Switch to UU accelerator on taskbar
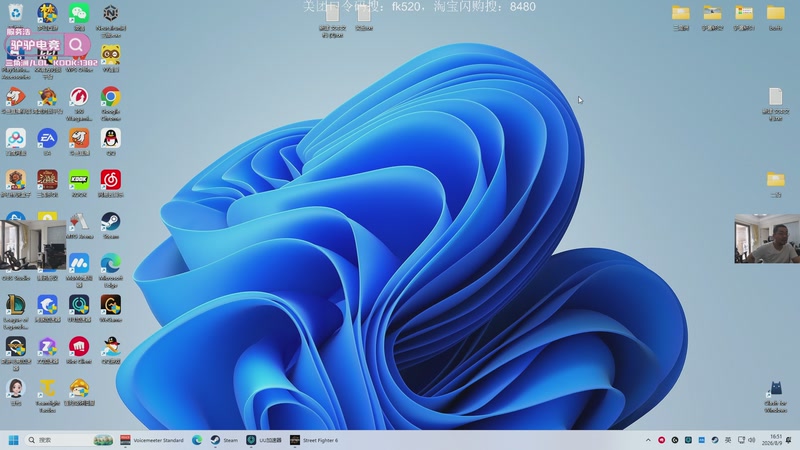 (264, 440)
